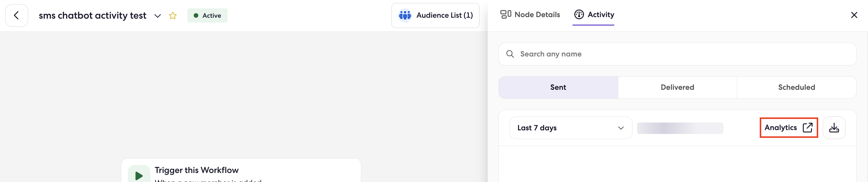Select the Sent tab
This screenshot has height=182, width=868.
pos(558,87)
